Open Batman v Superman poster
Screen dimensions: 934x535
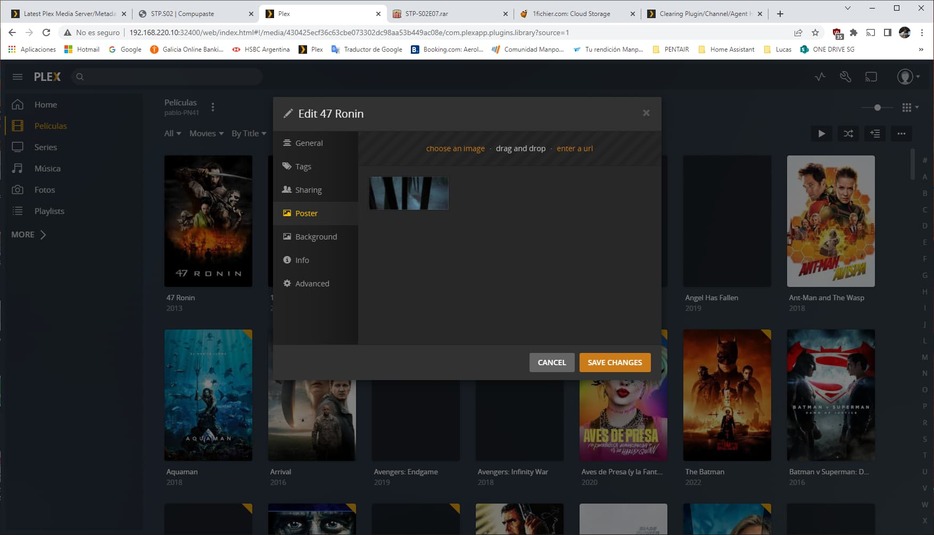coord(830,395)
